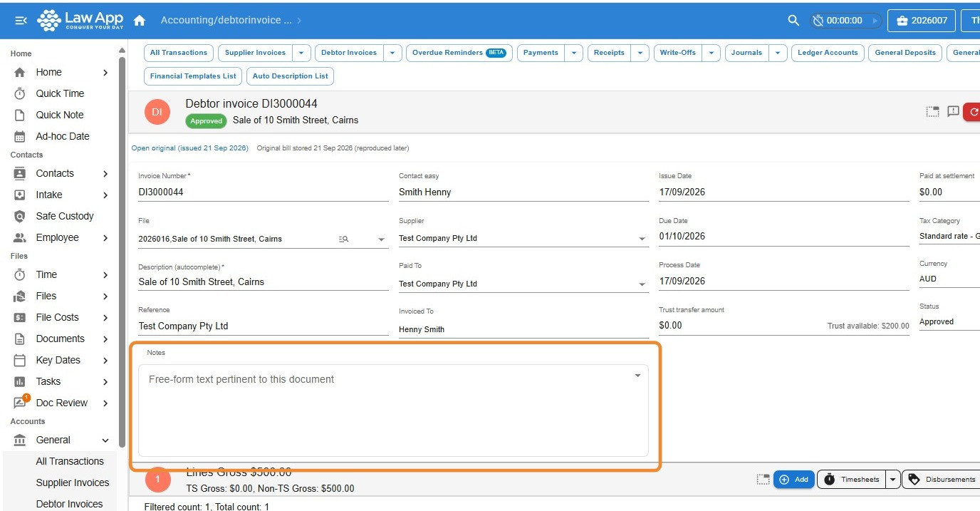Viewport: 980px width, 511px height.
Task: Open All Transactions in sidebar submenu
Action: point(70,461)
